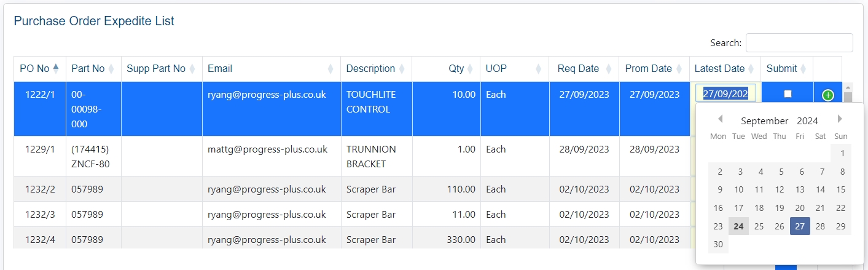Tick the Submit checkbox for PO 1222/1
This screenshot has height=270, width=868.
[x=788, y=94]
